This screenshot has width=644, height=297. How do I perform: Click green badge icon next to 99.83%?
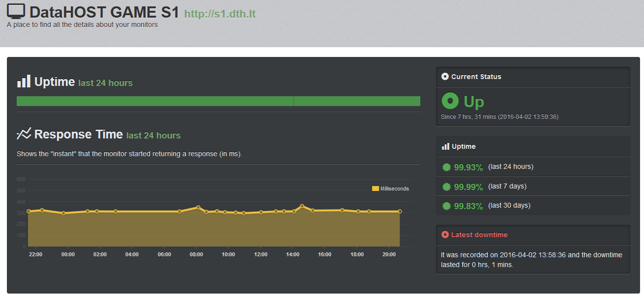446,206
